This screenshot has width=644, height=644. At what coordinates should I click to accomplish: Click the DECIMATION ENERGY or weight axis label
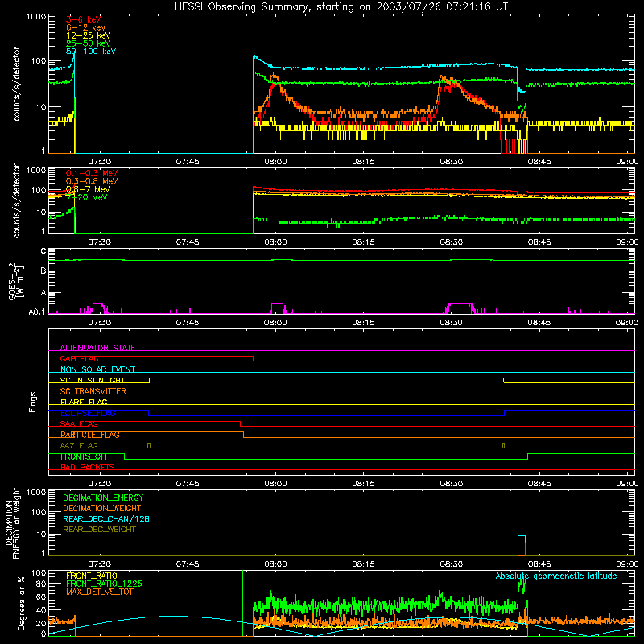(x=12, y=522)
